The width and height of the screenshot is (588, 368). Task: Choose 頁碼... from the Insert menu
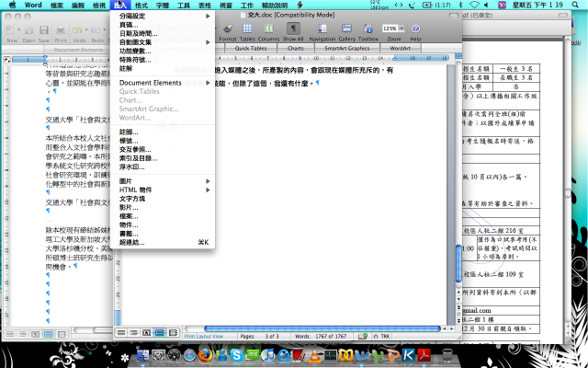click(x=164, y=25)
